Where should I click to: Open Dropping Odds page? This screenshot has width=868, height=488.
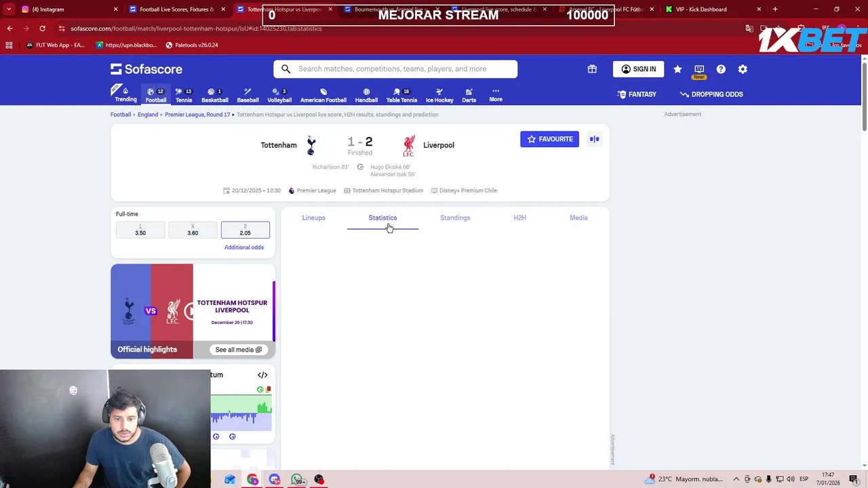pyautogui.click(x=711, y=94)
